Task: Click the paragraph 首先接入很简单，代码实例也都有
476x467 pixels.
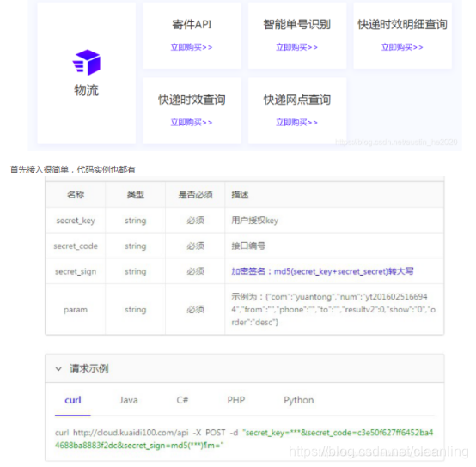Action: point(73,169)
